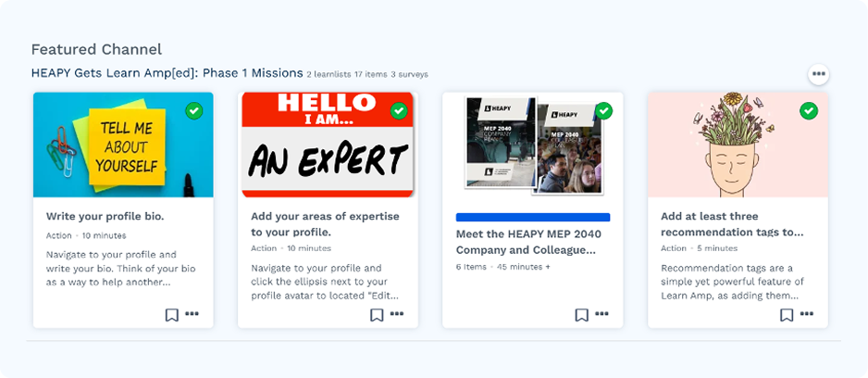Image resolution: width=868 pixels, height=378 pixels.
Task: Click green checkmark on 'Tell me about yourself' image
Action: point(193,111)
